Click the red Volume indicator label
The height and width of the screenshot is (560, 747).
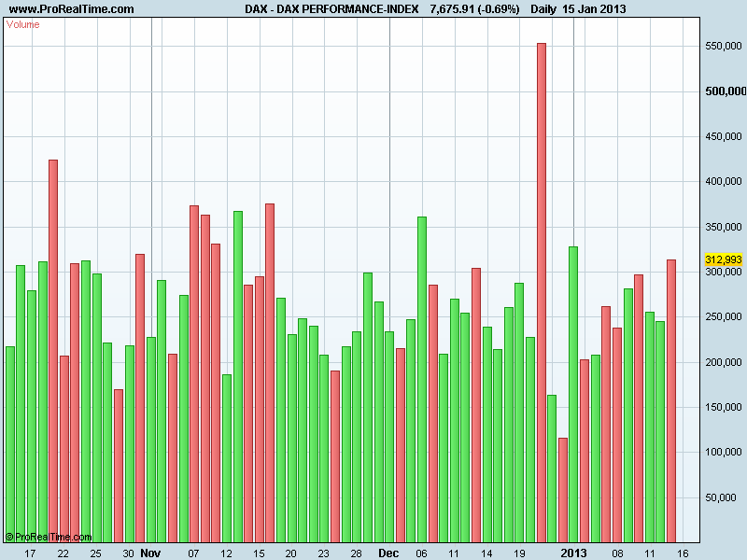click(x=22, y=25)
